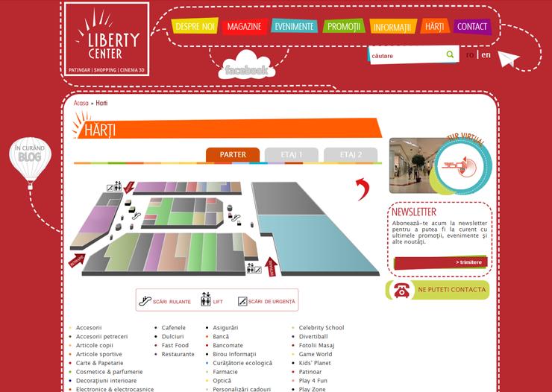This screenshot has height=392, width=552.
Task: Open the Bancă category link
Action: coord(221,336)
